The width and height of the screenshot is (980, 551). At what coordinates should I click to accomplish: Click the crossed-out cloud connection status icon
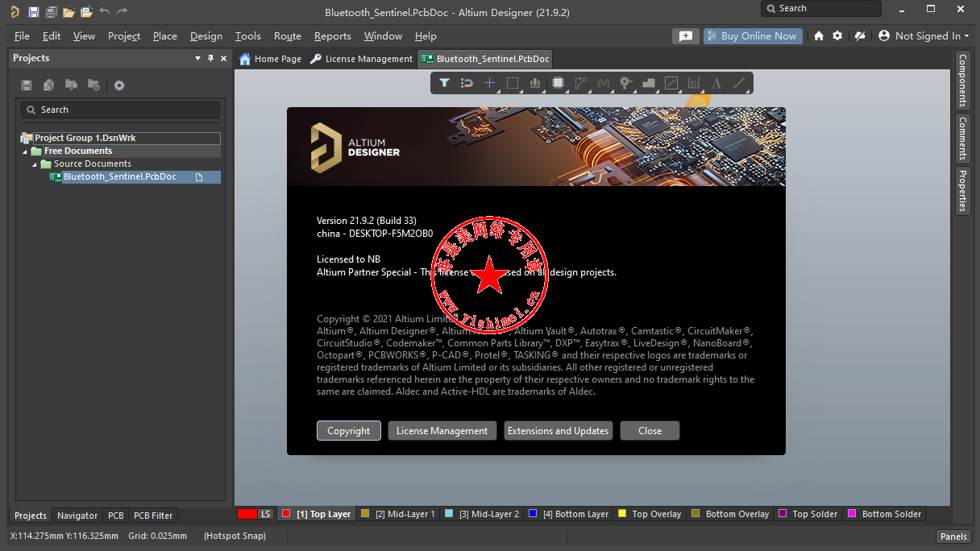[x=860, y=36]
